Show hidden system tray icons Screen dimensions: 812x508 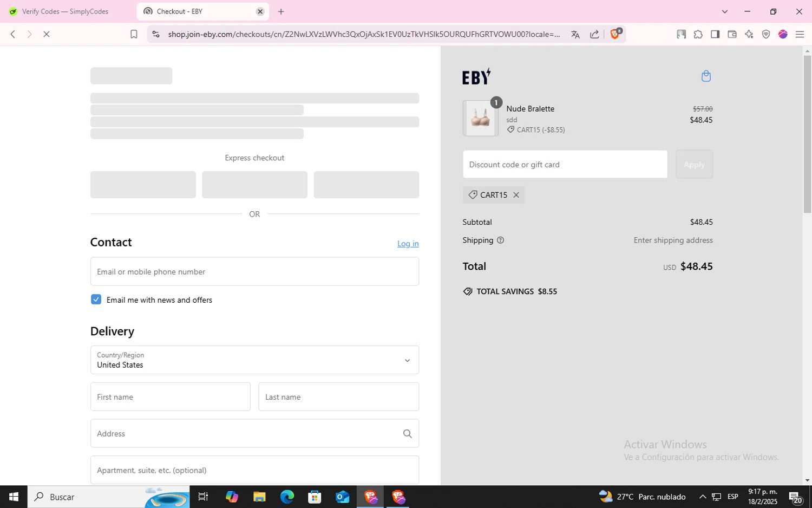click(703, 497)
